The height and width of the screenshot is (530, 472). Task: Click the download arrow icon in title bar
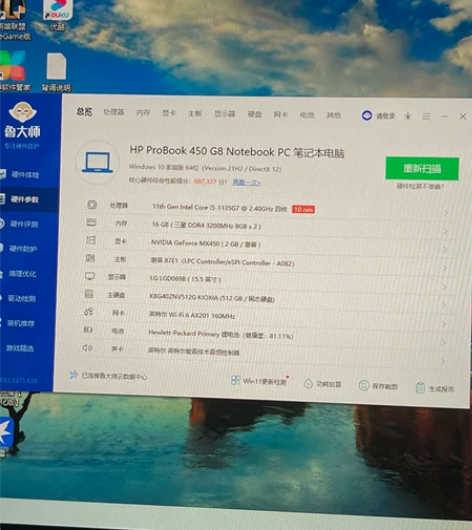pos(408,116)
